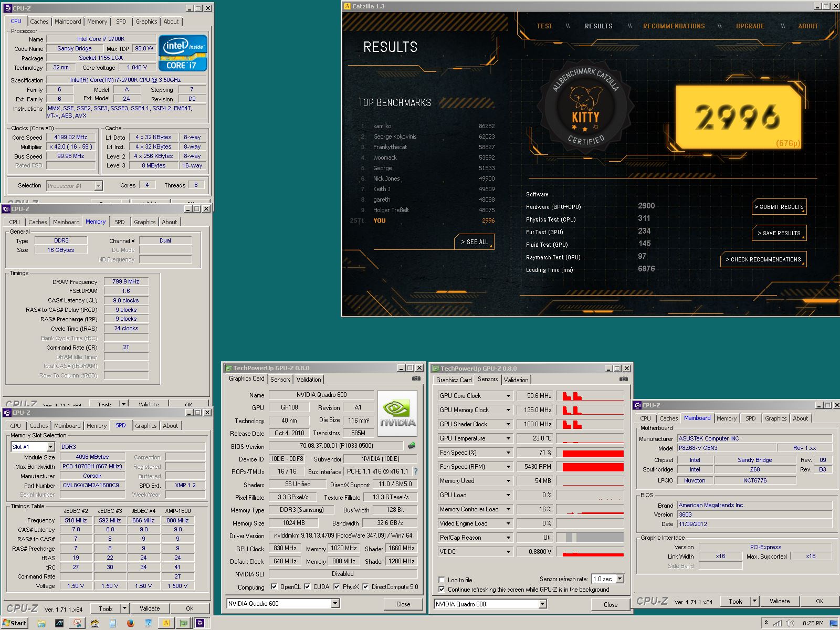Click Close in GPU-Z Sensors window
The height and width of the screenshot is (630, 840).
[611, 604]
